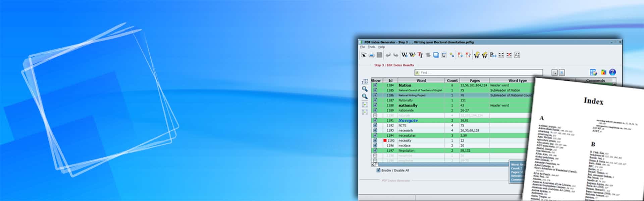Sort by the Id column header

click(390, 80)
